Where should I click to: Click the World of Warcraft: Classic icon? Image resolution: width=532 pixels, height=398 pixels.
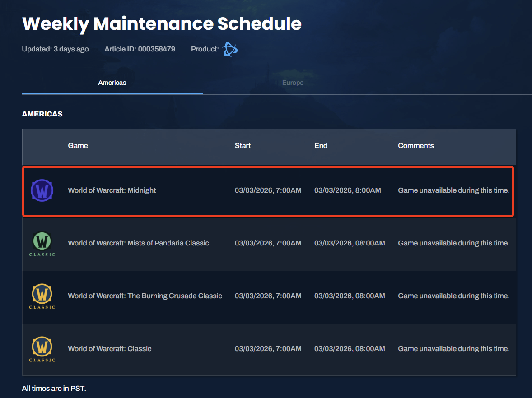point(42,350)
